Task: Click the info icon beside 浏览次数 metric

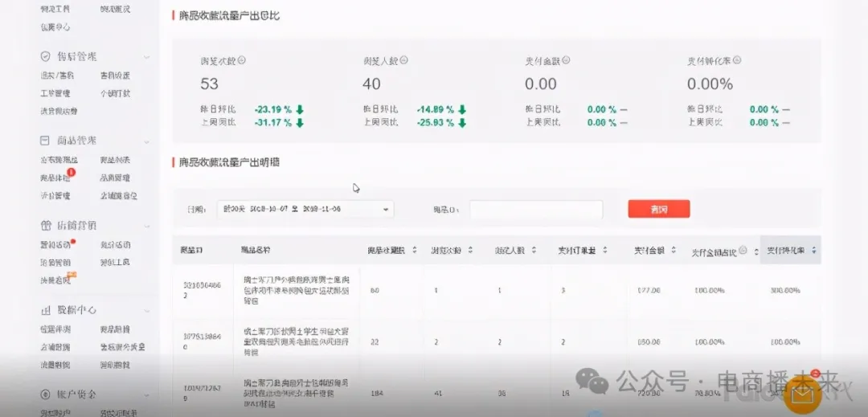Action: [242, 60]
